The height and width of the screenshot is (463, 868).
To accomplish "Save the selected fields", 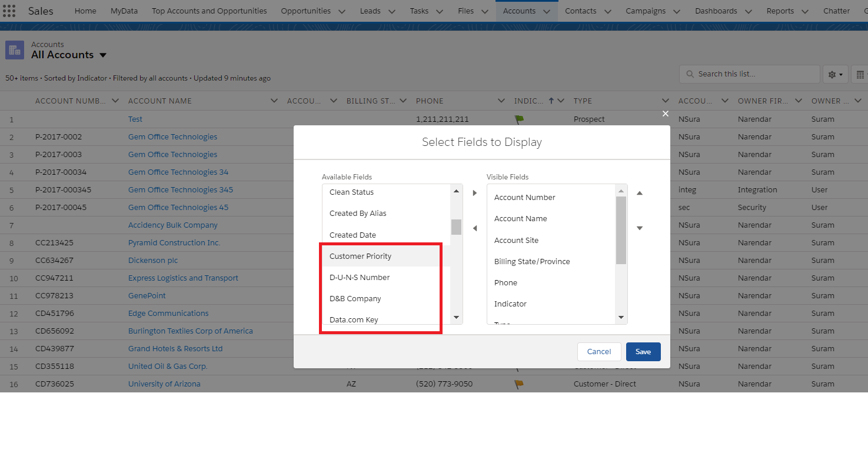I will [x=643, y=352].
